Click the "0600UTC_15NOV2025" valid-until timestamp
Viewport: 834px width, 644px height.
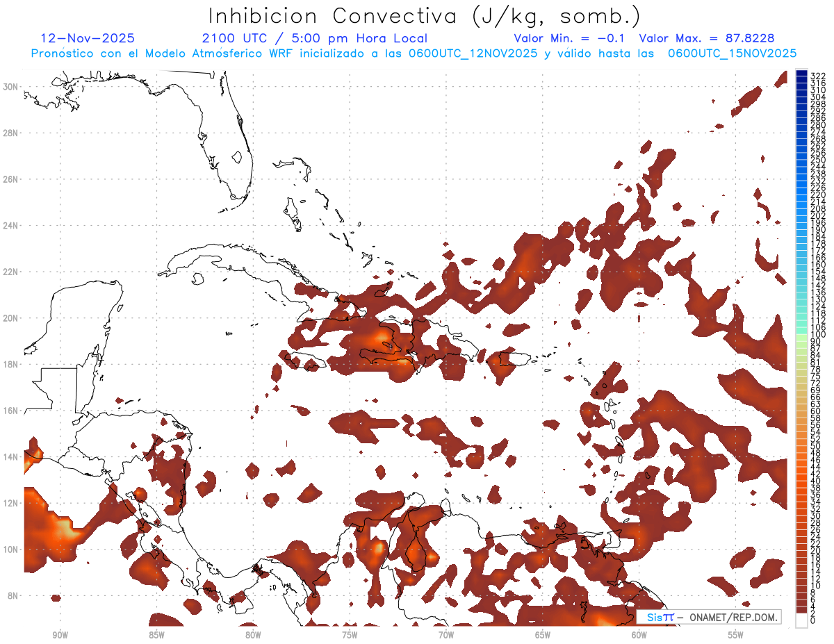pos(732,53)
